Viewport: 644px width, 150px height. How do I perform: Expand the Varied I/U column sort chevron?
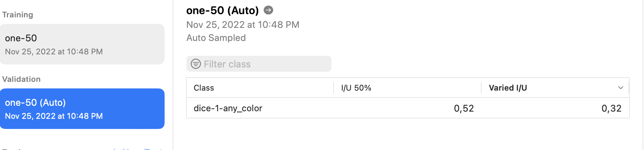click(x=621, y=88)
